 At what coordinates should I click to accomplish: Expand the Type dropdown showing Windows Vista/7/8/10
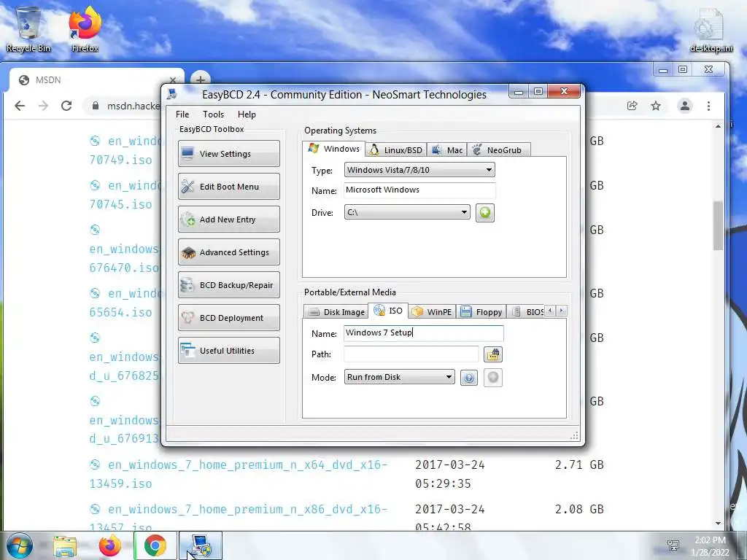(419, 170)
